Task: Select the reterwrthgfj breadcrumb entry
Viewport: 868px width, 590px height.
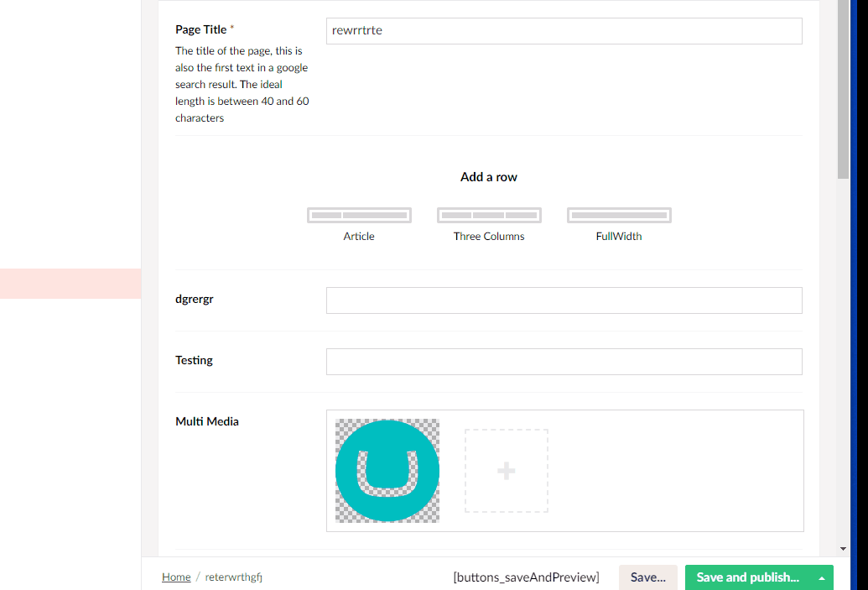Action: [234, 577]
